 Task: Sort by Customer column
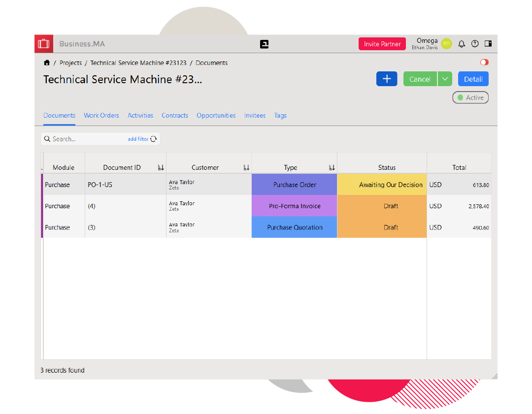pyautogui.click(x=246, y=168)
